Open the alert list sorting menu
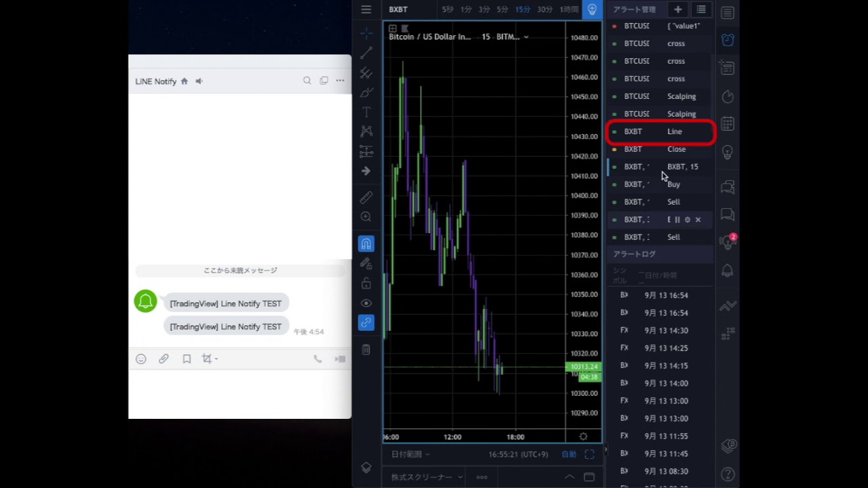The image size is (868, 488). (x=701, y=9)
